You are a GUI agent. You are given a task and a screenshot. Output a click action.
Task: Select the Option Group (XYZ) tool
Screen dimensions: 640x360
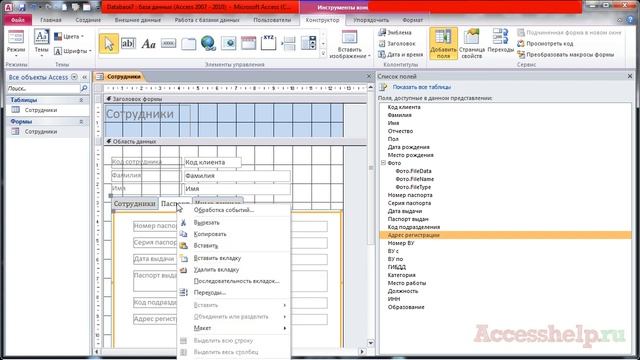[x=268, y=43]
